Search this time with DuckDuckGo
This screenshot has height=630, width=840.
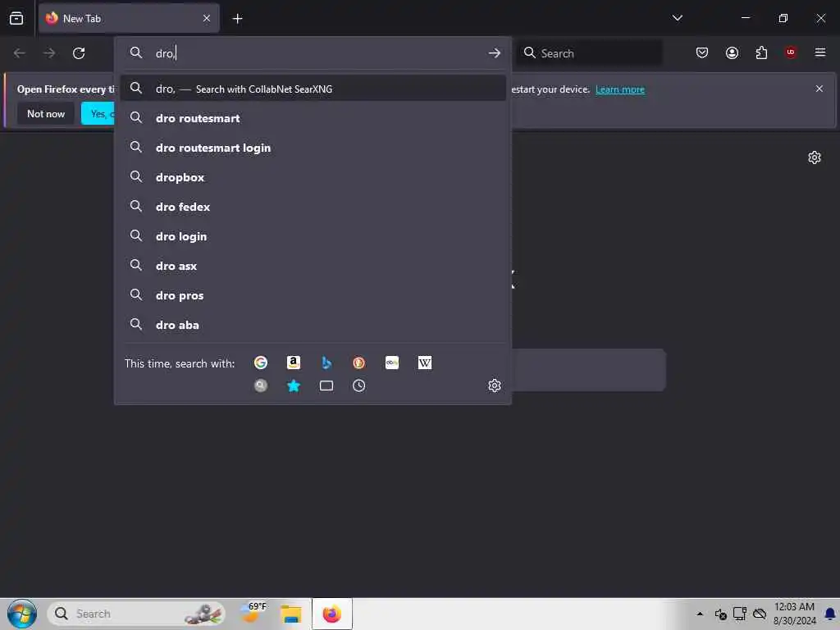click(359, 363)
